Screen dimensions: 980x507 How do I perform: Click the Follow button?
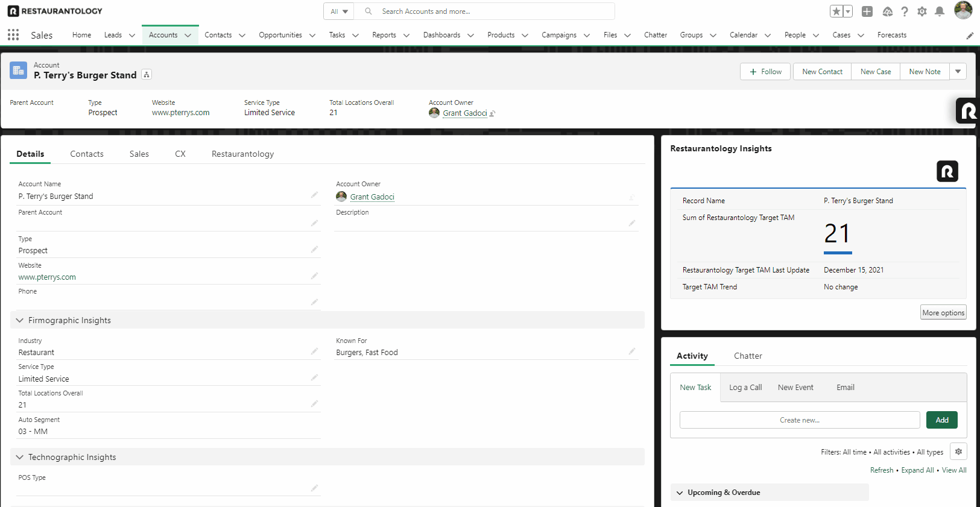click(x=767, y=72)
